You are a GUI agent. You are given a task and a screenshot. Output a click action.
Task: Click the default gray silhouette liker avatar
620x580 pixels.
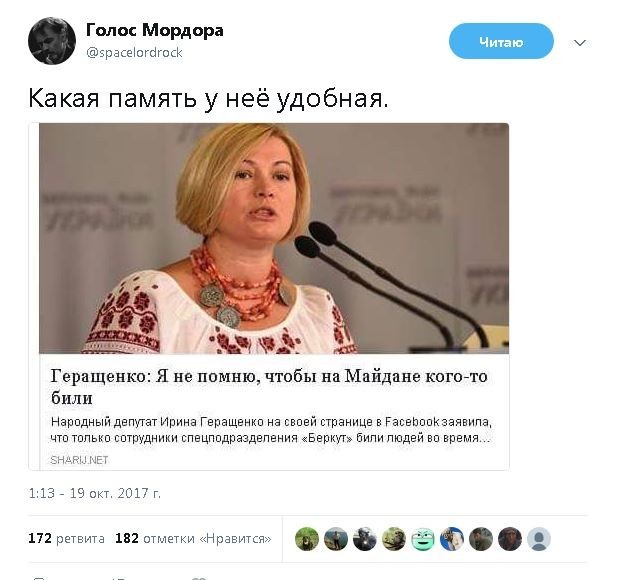tap(539, 539)
